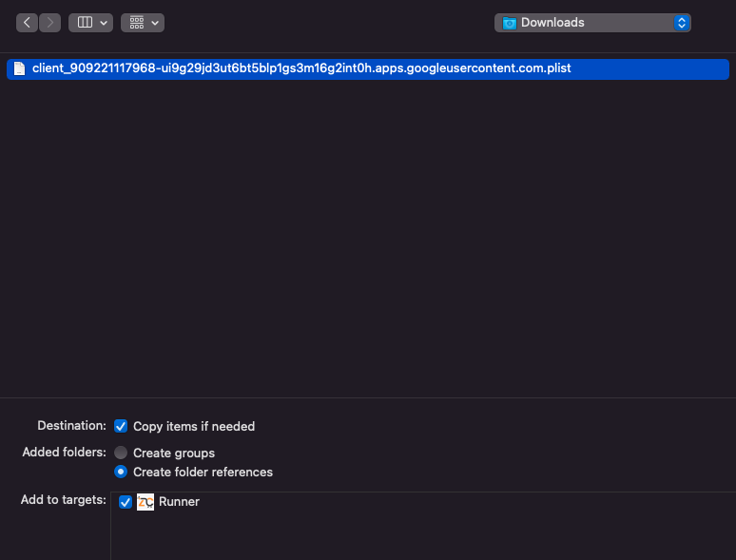Image resolution: width=736 pixels, height=560 pixels.
Task: Click the grid grouping icon
Action: coord(136,23)
